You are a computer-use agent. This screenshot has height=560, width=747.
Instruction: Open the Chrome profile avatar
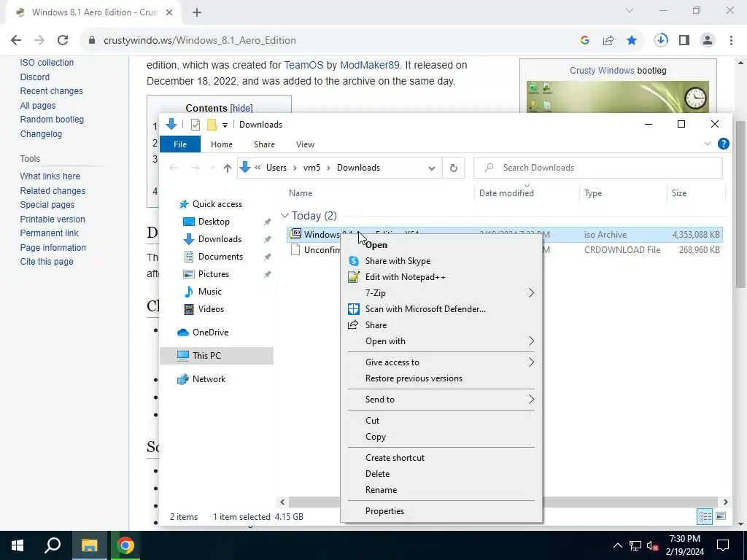[708, 41]
